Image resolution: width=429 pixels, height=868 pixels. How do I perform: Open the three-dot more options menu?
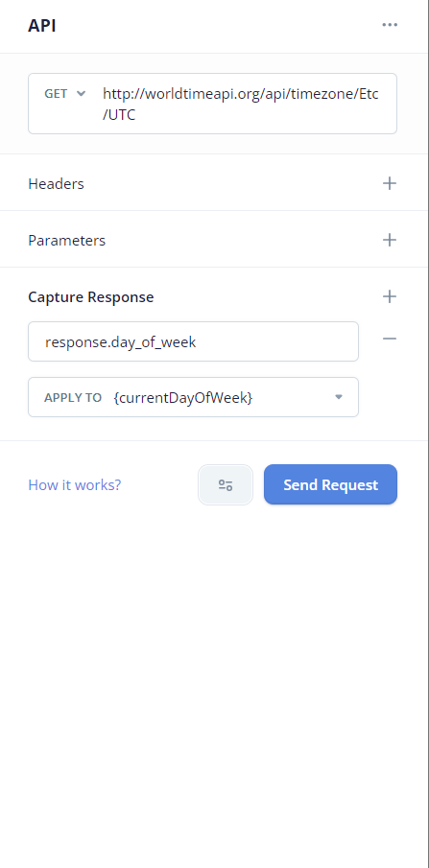390,25
